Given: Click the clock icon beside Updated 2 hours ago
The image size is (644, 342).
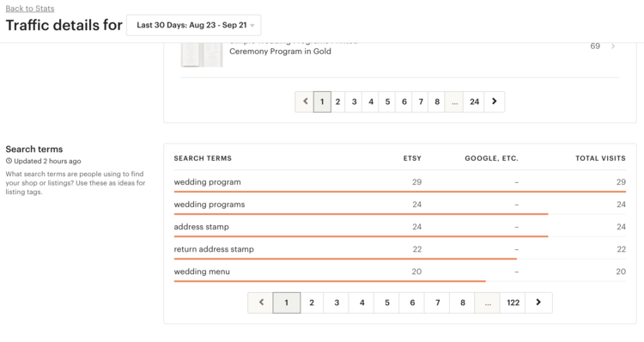Looking at the screenshot, I should pyautogui.click(x=9, y=162).
